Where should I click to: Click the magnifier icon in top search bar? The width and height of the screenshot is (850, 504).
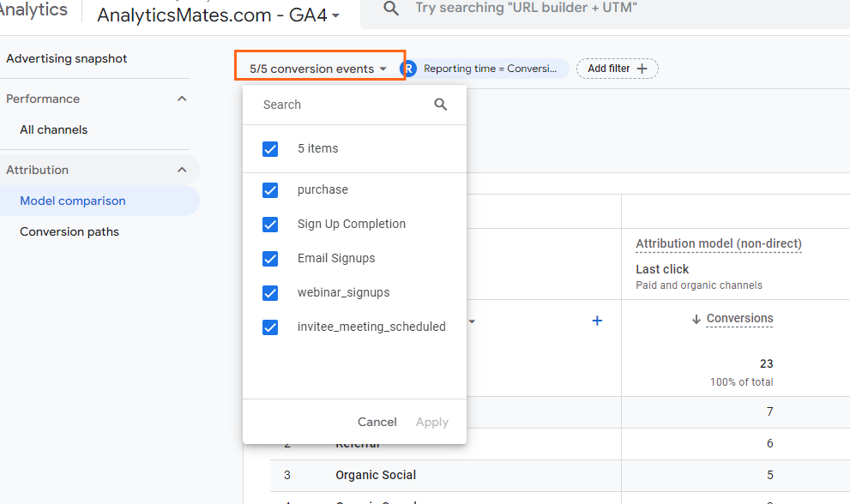[x=391, y=8]
